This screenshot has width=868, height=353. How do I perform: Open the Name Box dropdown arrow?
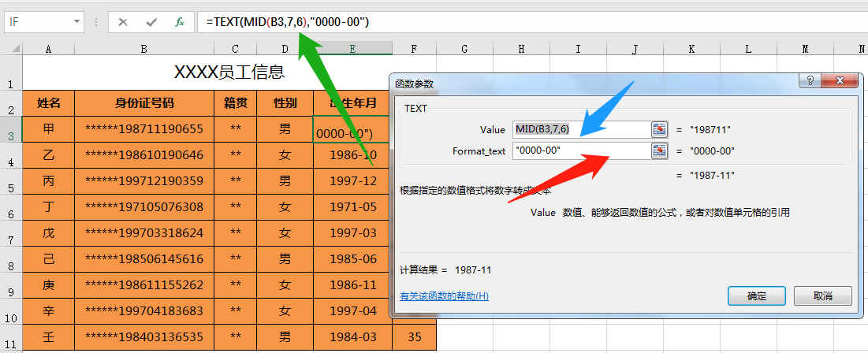(x=77, y=22)
